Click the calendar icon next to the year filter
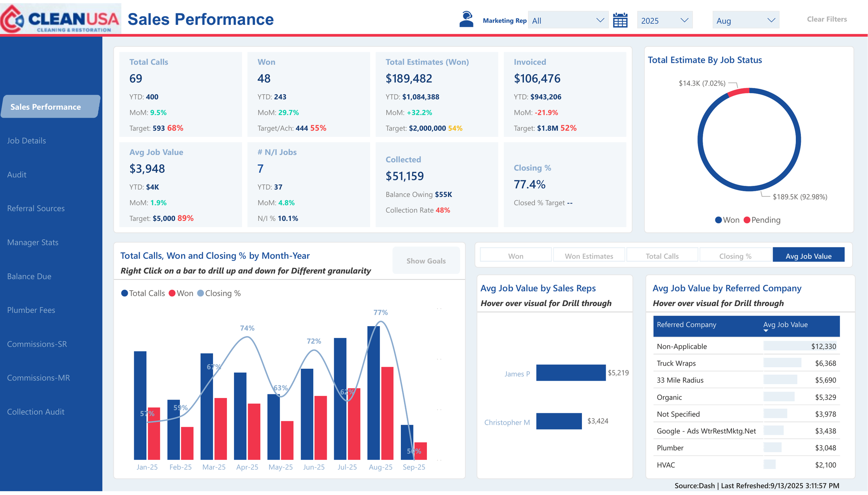 pos(620,20)
